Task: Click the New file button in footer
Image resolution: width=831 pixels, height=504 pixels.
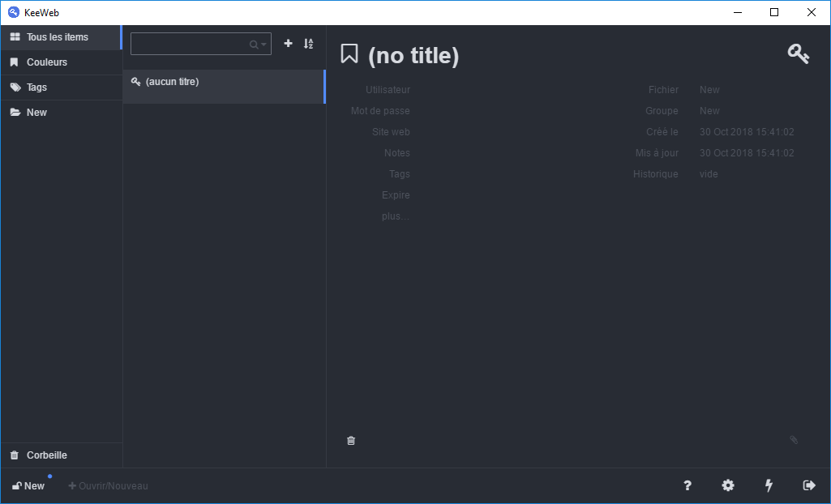Action: (x=29, y=486)
